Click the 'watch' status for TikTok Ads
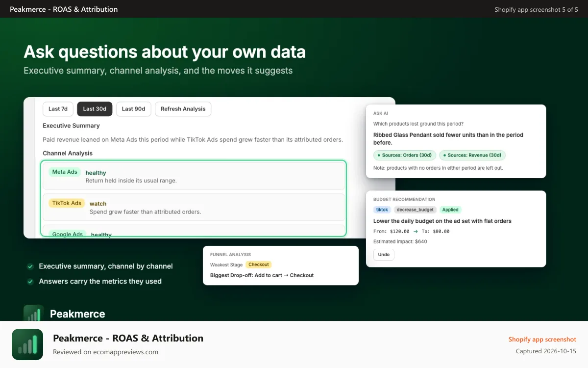The height and width of the screenshot is (368, 588). [98, 204]
